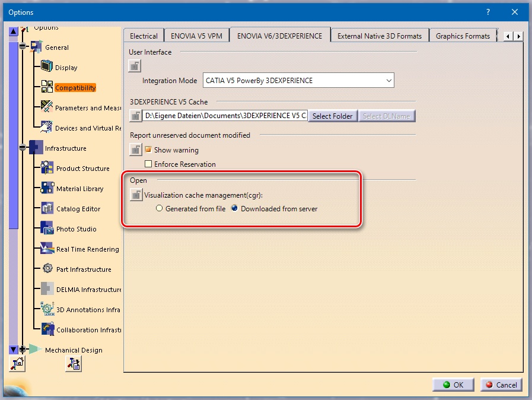532x400 pixels.
Task: Click the Catalog Editor icon
Action: [x=47, y=208]
